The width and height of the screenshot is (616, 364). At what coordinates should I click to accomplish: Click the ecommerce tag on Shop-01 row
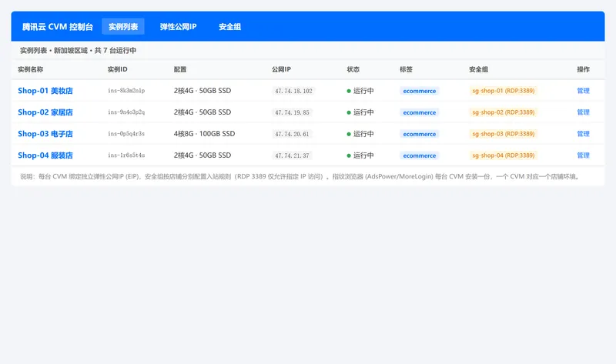(x=419, y=91)
